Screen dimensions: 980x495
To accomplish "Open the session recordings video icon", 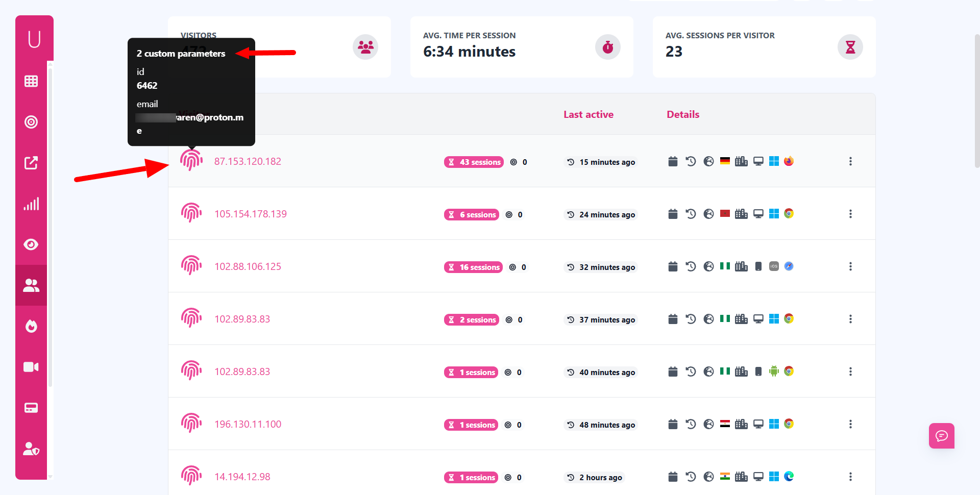I will point(31,367).
